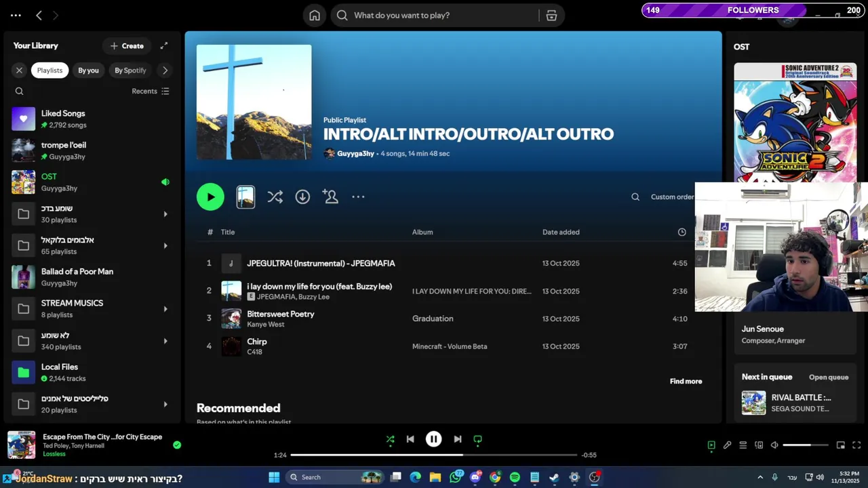The image size is (868, 488).
Task: Go back with the left arrow
Action: click(39, 16)
